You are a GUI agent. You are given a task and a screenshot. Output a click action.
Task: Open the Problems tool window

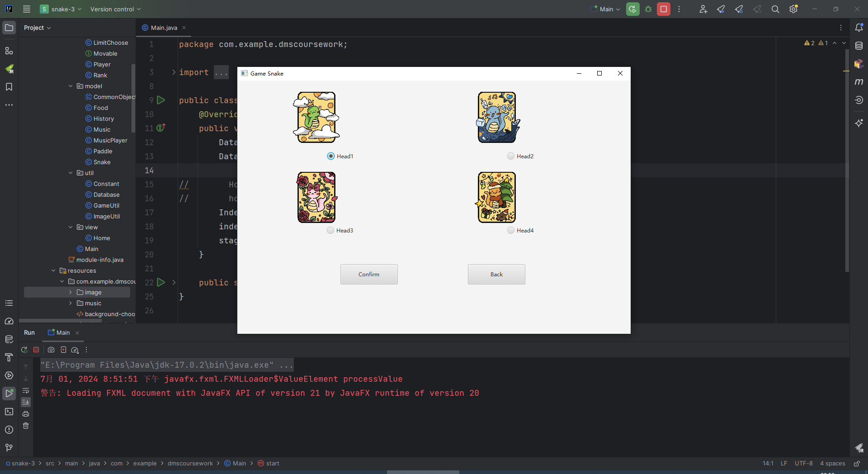(9, 430)
